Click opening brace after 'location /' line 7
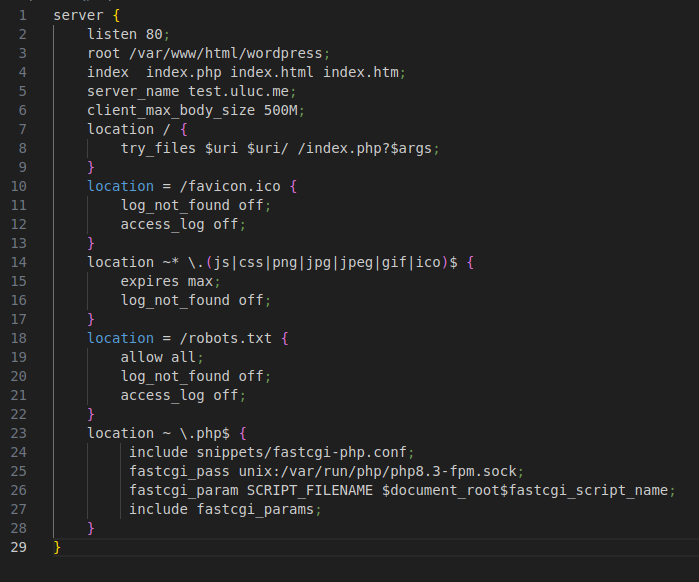The width and height of the screenshot is (699, 582). [184, 130]
